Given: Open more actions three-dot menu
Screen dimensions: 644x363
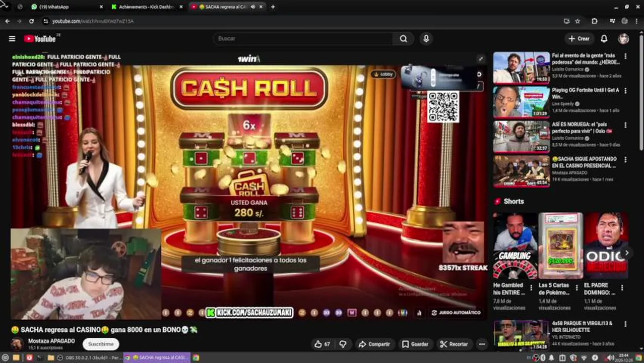Looking at the screenshot, I should pyautogui.click(x=482, y=344).
